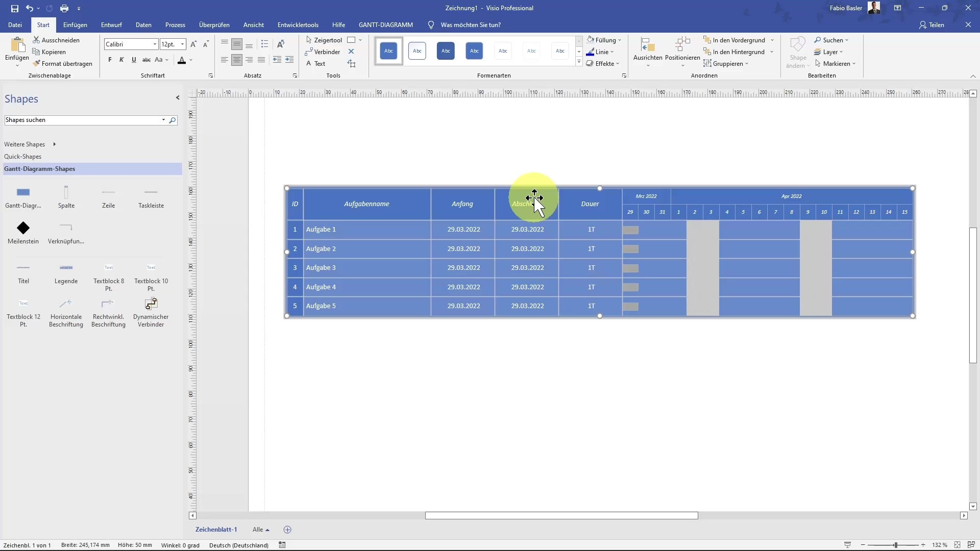This screenshot has width=980, height=551.
Task: Select the Text tool
Action: 316,63
